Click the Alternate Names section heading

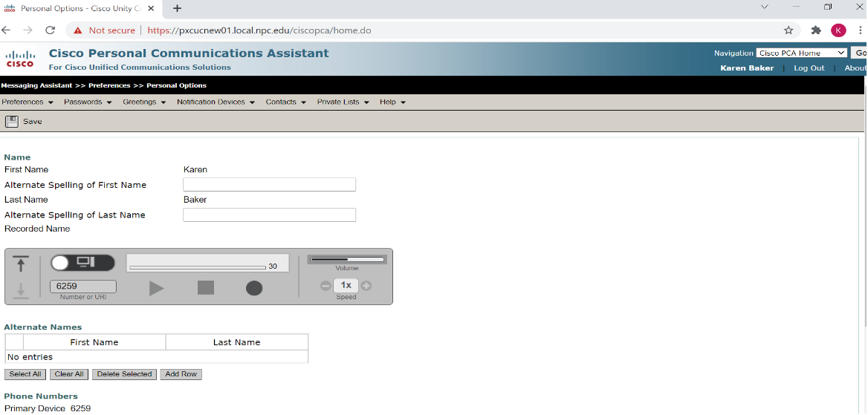(x=42, y=327)
